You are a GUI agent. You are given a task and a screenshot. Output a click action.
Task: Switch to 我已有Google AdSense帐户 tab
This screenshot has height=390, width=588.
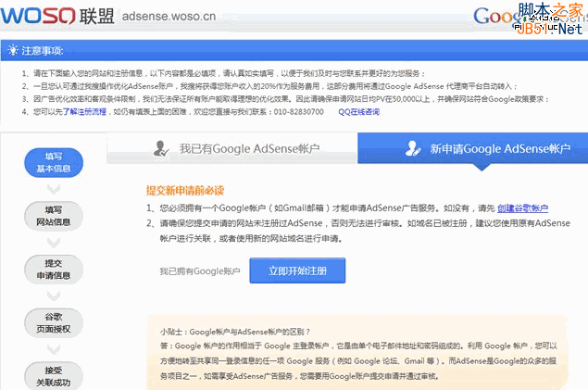point(247,148)
